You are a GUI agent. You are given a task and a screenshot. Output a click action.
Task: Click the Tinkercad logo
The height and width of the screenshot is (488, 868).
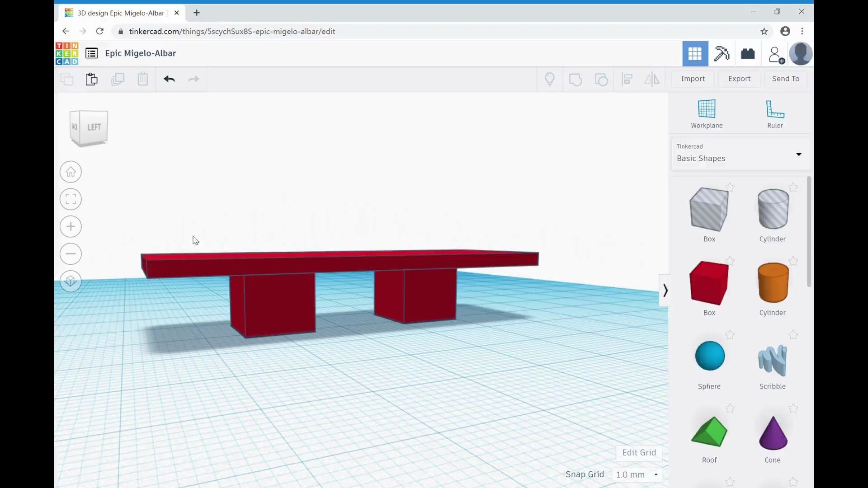[67, 54]
